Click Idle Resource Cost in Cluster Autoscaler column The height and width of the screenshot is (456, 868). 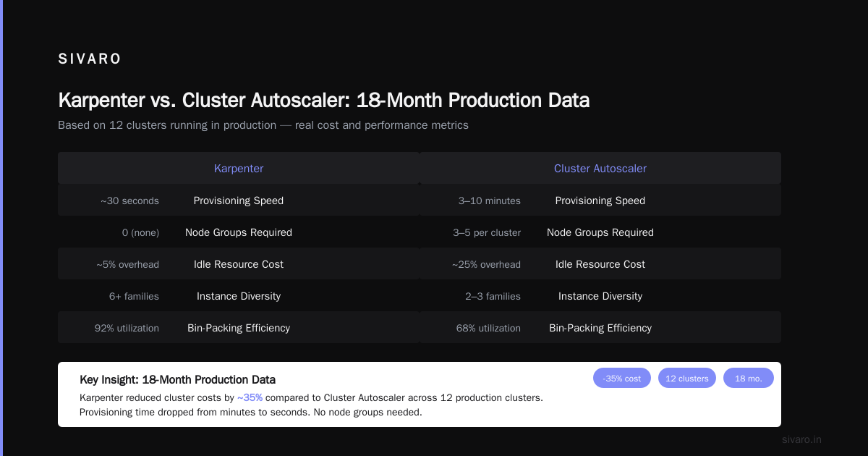[x=600, y=264]
